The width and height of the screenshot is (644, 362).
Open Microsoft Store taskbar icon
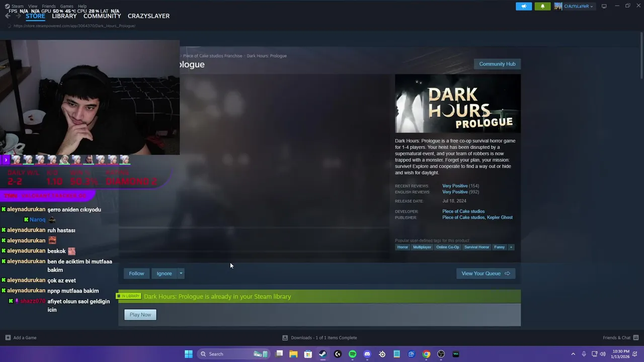308,354
